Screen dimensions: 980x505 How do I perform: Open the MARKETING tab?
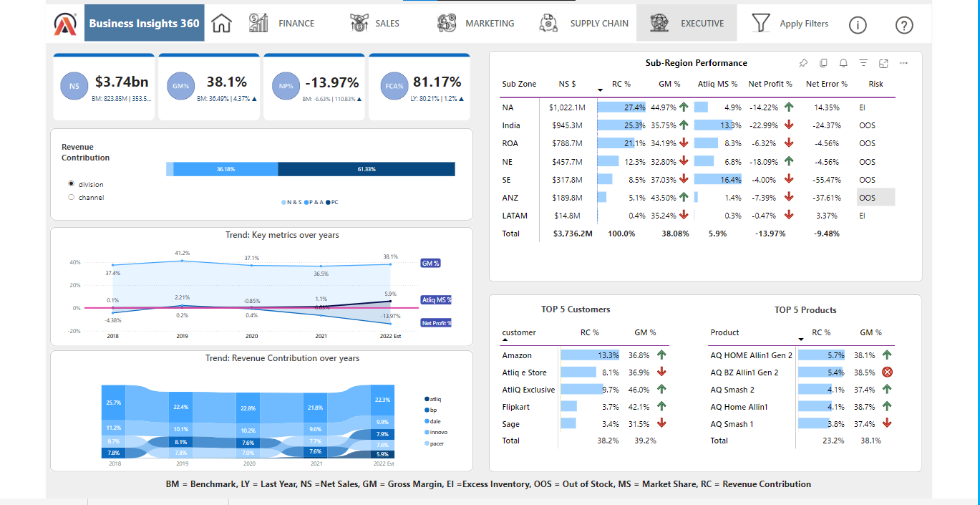[490, 24]
